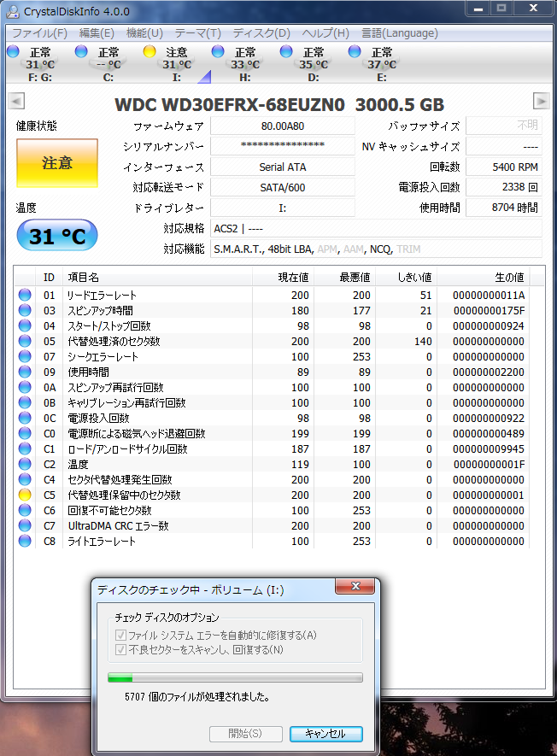Click status circle of attribute 01 read error rate

pos(25,295)
